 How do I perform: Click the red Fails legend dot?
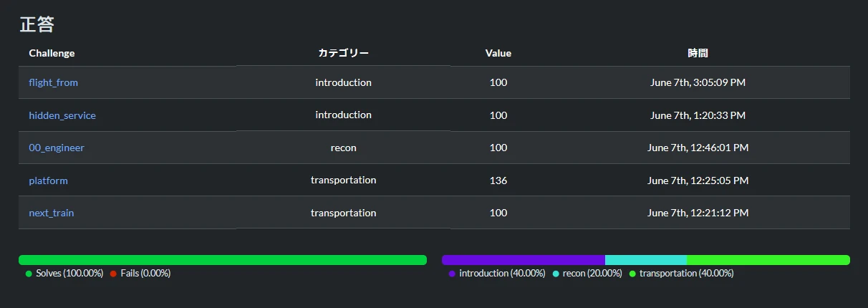[x=113, y=274]
